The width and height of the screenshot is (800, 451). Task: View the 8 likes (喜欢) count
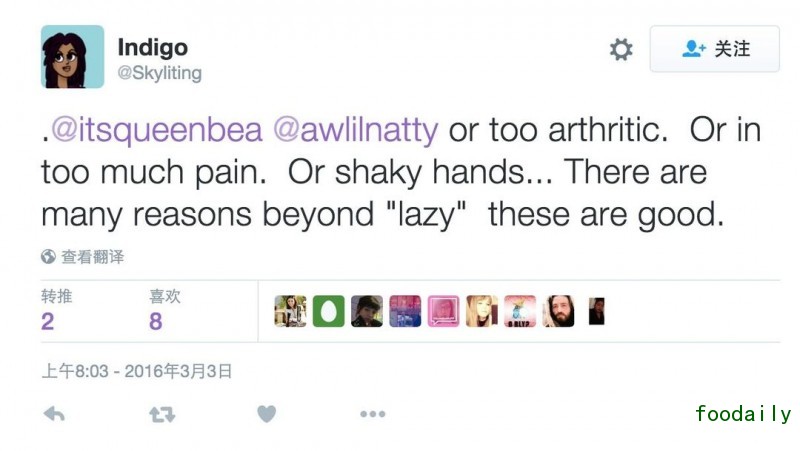(155, 321)
